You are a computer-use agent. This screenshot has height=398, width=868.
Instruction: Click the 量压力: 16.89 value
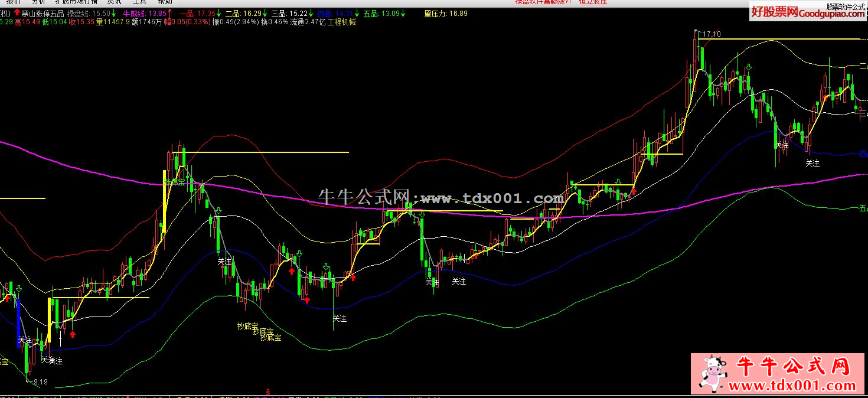click(446, 13)
